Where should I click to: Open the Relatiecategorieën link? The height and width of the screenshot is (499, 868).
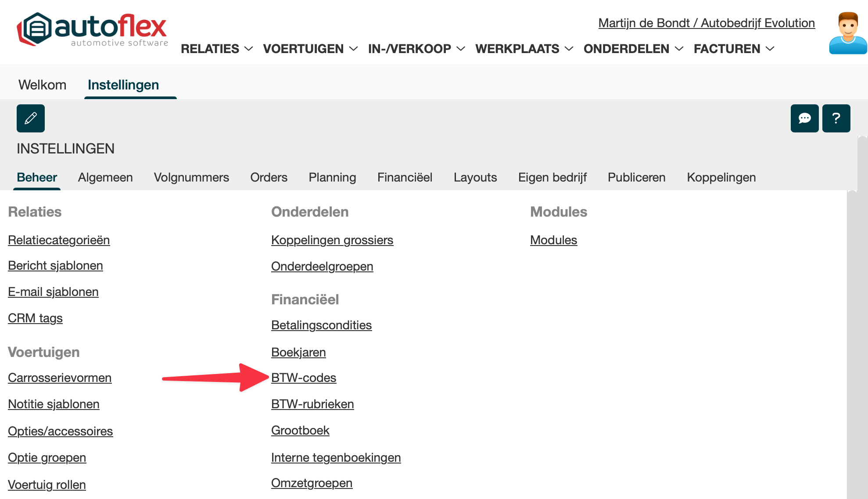(x=59, y=240)
